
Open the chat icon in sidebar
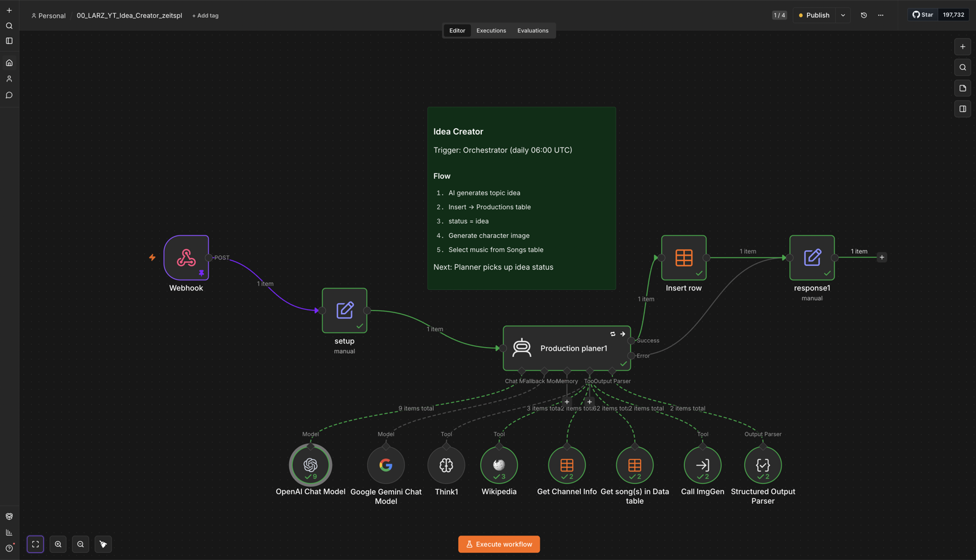click(9, 95)
